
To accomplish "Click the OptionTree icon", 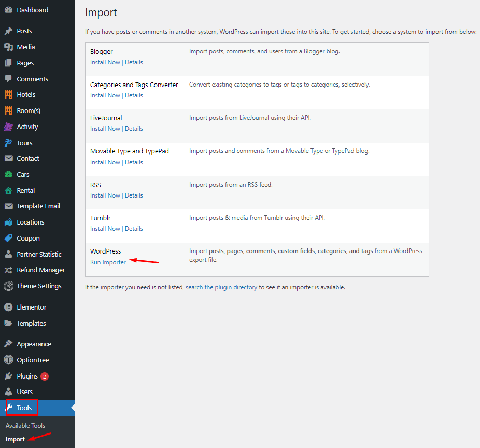I will click(9, 360).
